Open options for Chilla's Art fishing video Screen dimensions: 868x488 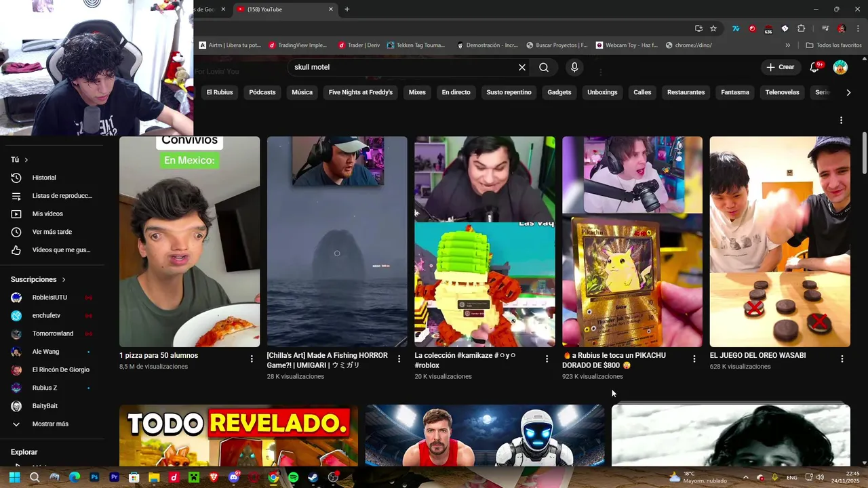pyautogui.click(x=399, y=359)
